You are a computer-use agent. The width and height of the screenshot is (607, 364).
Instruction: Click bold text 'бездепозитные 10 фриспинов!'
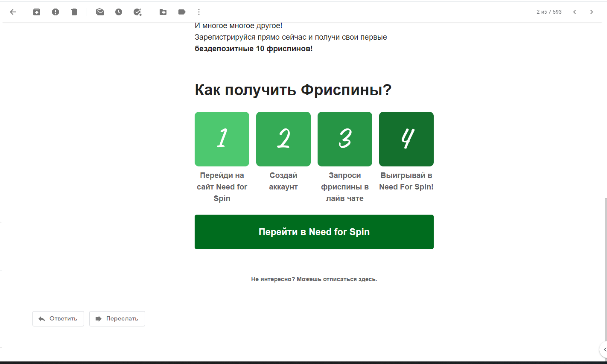(x=254, y=49)
